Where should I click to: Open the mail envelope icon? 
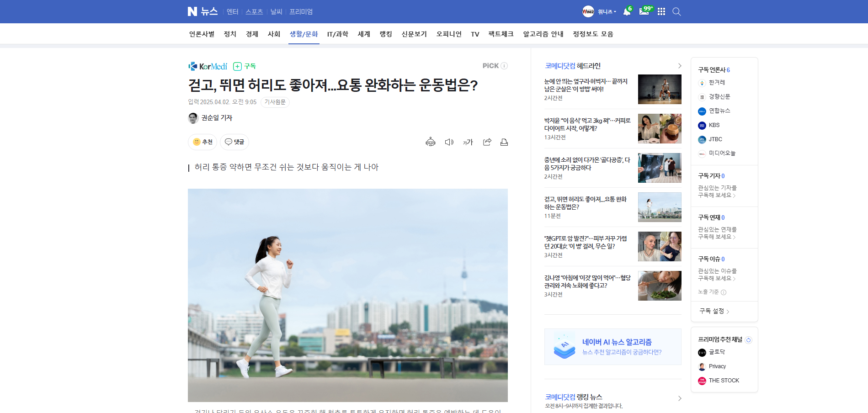click(x=644, y=12)
